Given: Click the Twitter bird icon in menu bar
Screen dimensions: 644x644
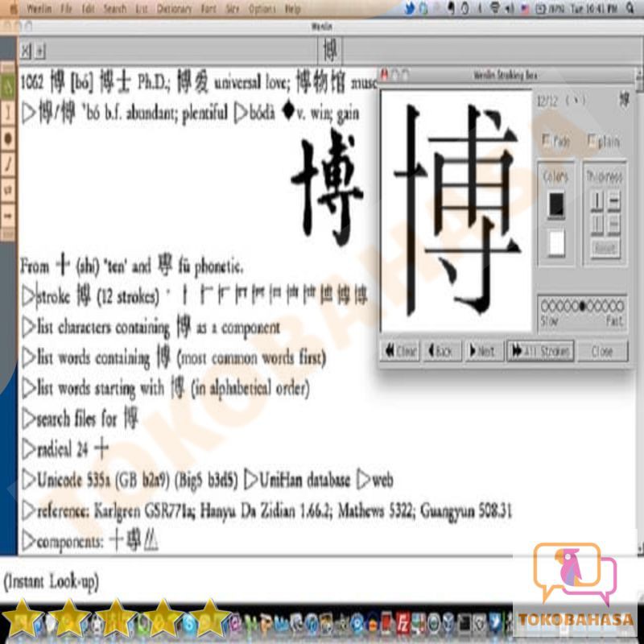Looking at the screenshot, I should [411, 9].
